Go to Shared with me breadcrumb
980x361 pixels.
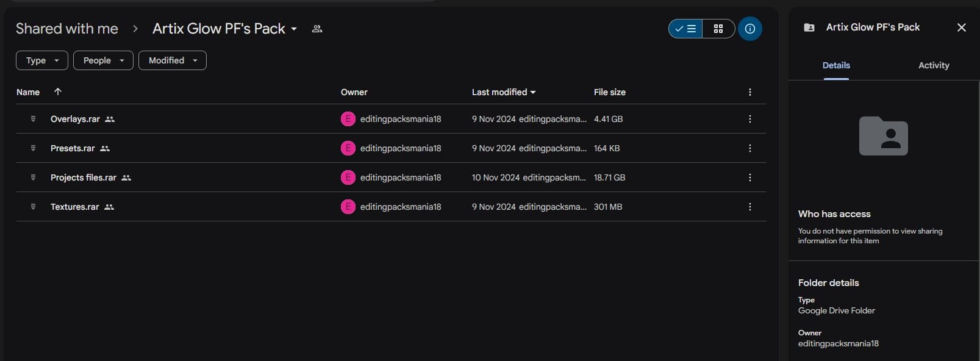point(67,29)
